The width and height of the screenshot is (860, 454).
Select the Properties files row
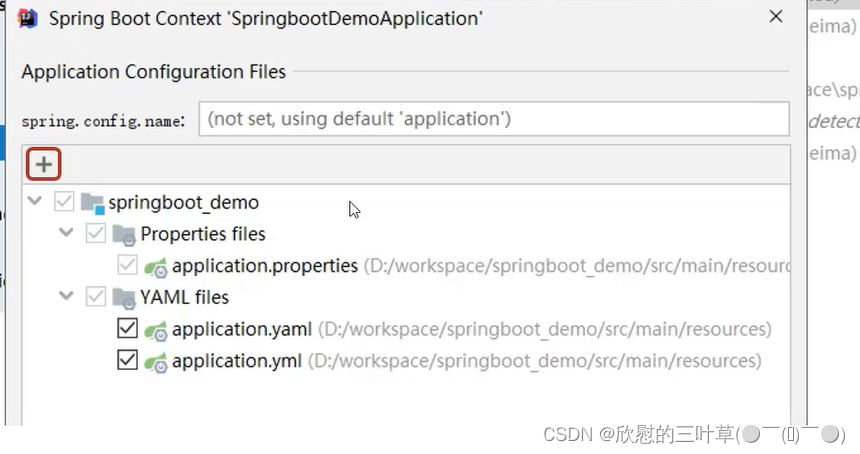pyautogui.click(x=406, y=234)
